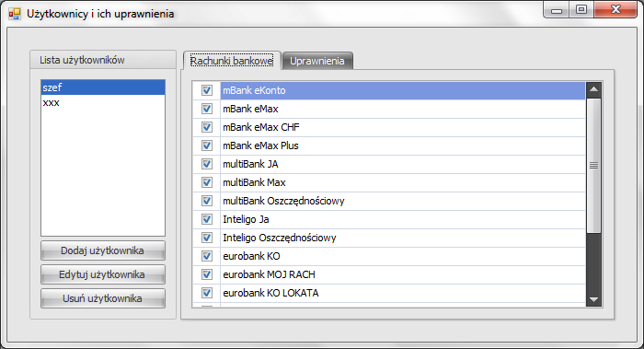
Task: Uncheck the eurobank KO LOKATA checkbox
Action: [x=207, y=293]
